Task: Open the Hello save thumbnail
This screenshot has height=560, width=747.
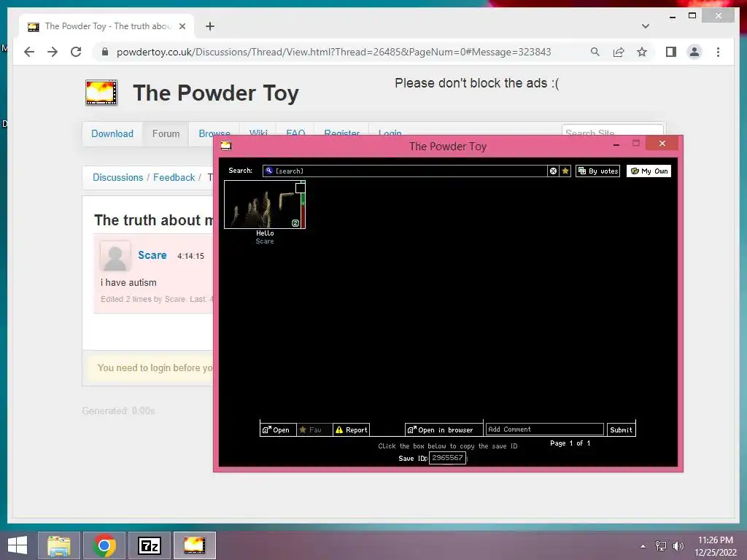Action: coord(263,204)
